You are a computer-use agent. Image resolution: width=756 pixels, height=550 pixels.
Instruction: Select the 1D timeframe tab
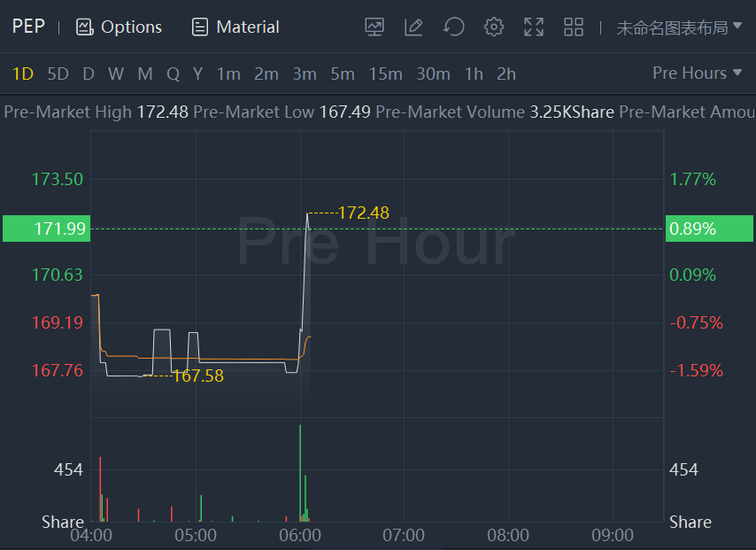(23, 74)
